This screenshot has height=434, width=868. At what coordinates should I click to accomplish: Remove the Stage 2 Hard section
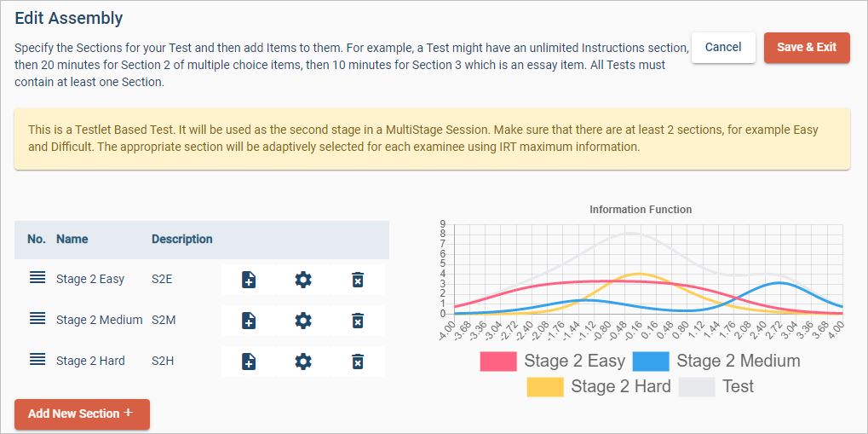358,362
